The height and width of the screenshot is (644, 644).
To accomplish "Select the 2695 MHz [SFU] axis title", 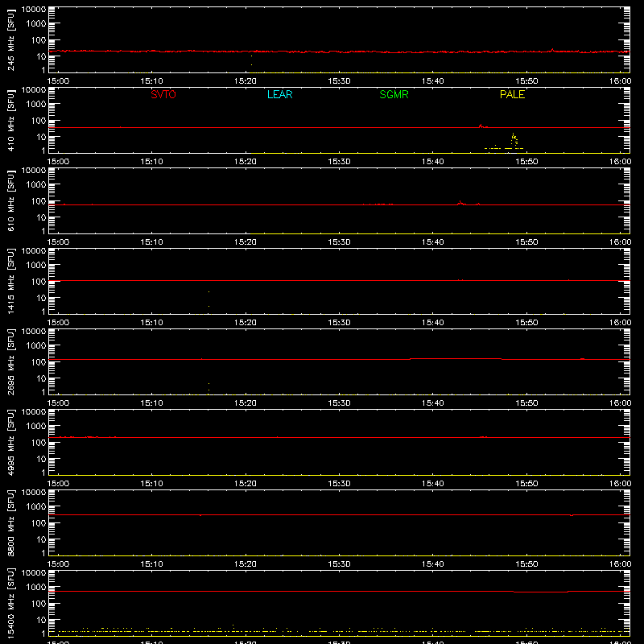I will click(x=10, y=362).
